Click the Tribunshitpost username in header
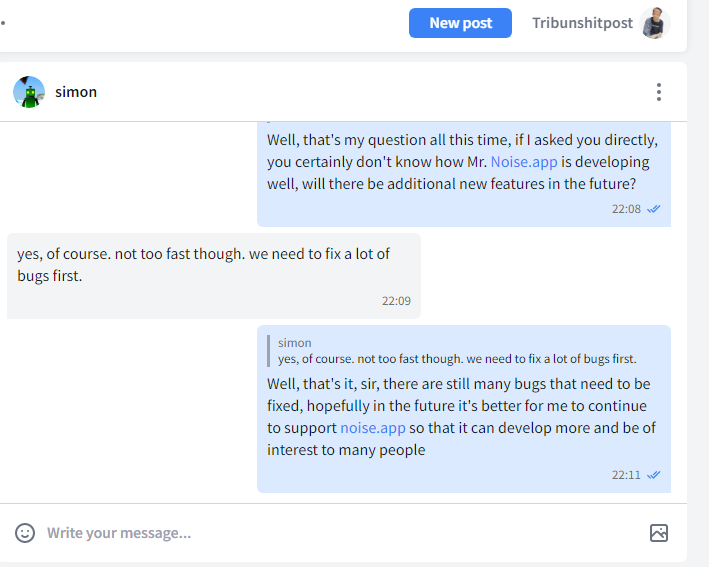Viewport: 709px width, 567px height. (x=582, y=23)
